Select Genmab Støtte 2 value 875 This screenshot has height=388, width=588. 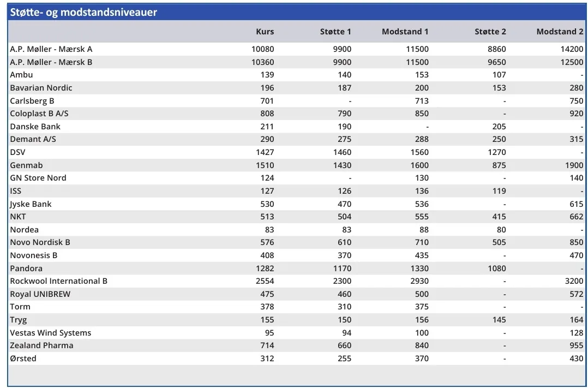click(499, 165)
